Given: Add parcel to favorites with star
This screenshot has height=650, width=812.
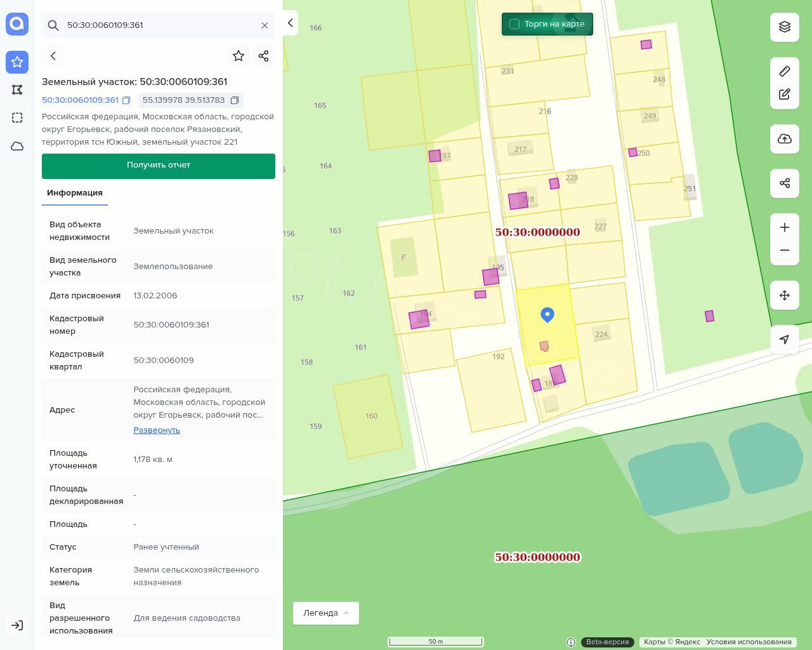Looking at the screenshot, I should coord(239,56).
